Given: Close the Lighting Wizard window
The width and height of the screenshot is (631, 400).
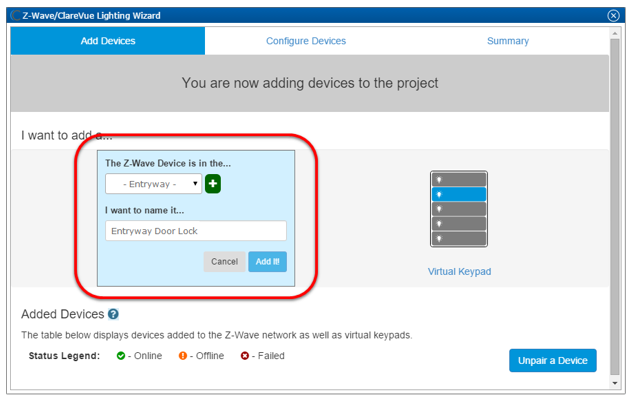Looking at the screenshot, I should pyautogui.click(x=613, y=16).
